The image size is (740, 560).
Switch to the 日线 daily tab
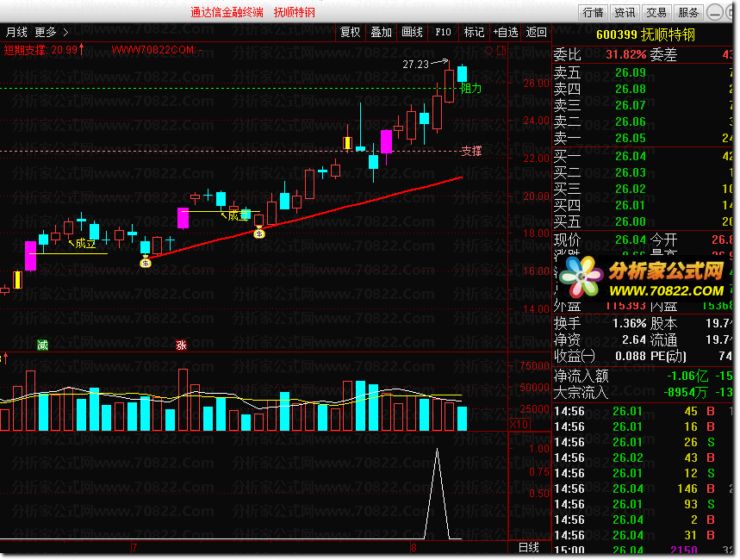(529, 547)
